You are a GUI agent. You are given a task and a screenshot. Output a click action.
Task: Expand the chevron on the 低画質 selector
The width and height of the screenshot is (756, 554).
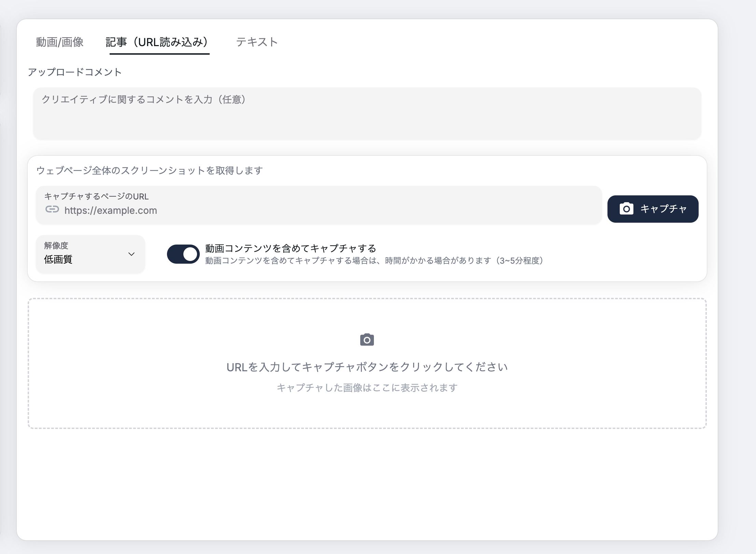[x=131, y=254]
